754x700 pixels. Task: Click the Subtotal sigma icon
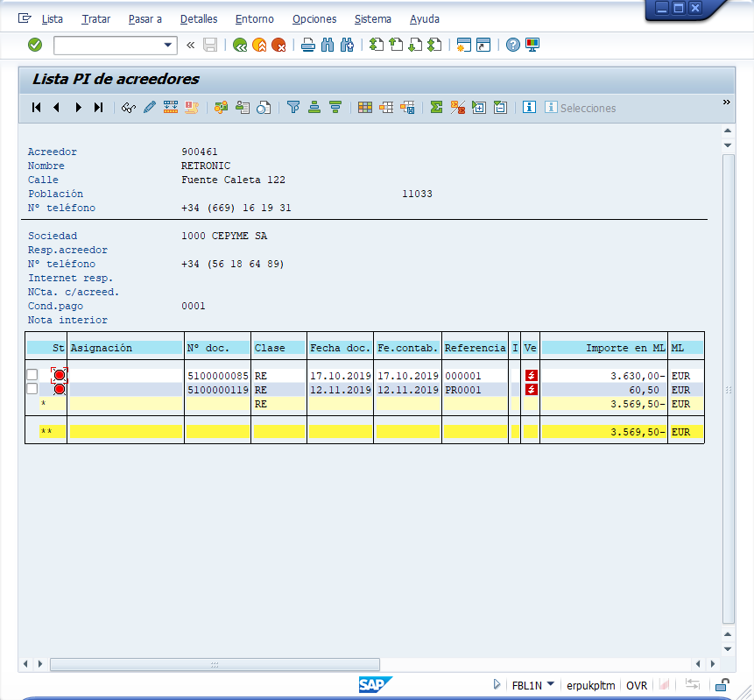[x=435, y=107]
